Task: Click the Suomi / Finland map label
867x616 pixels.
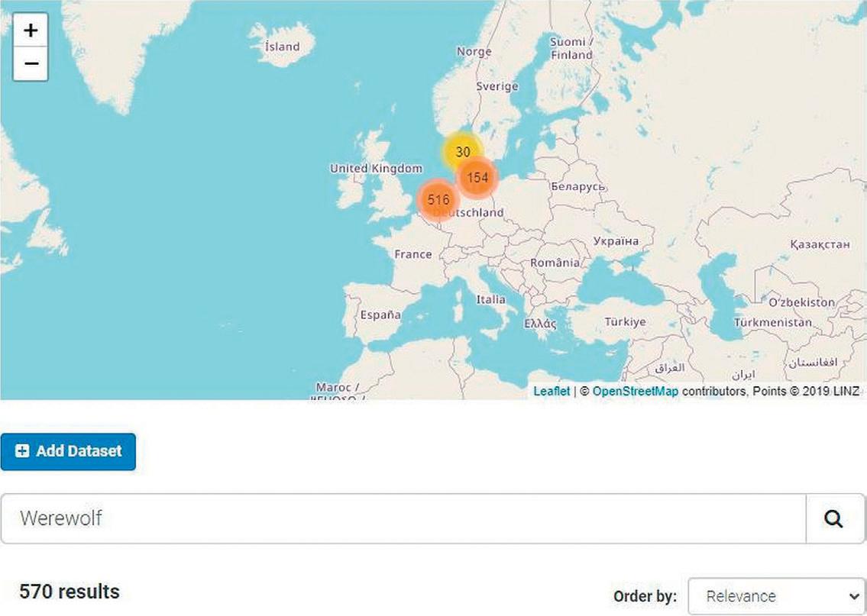Action: (x=571, y=48)
